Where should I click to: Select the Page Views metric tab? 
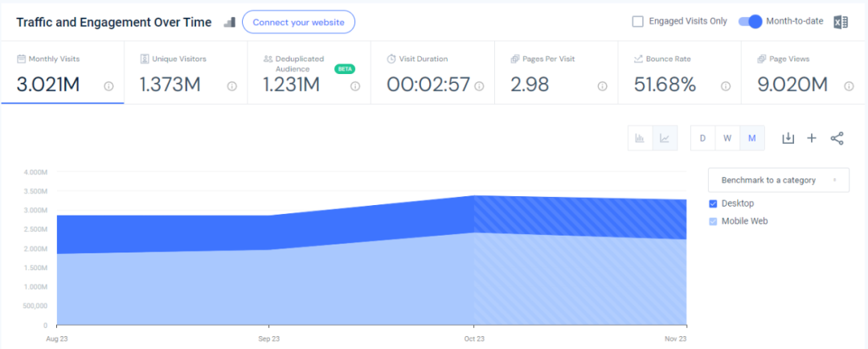805,73
